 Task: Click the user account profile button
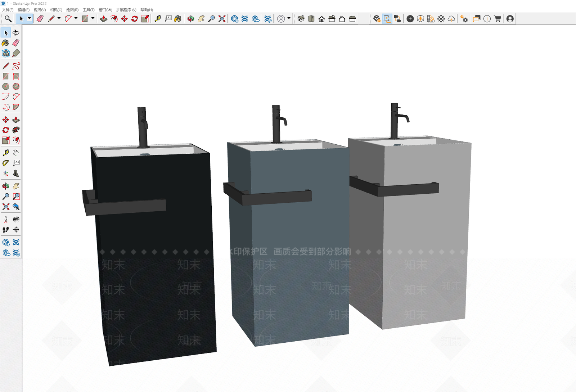pos(510,19)
